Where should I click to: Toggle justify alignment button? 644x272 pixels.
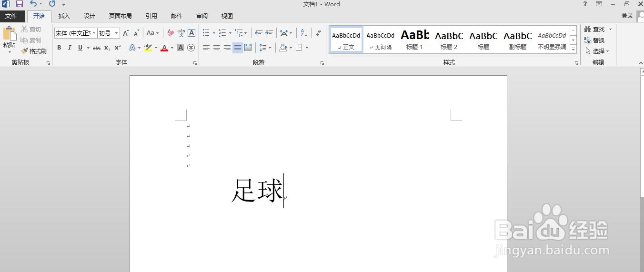pos(237,48)
